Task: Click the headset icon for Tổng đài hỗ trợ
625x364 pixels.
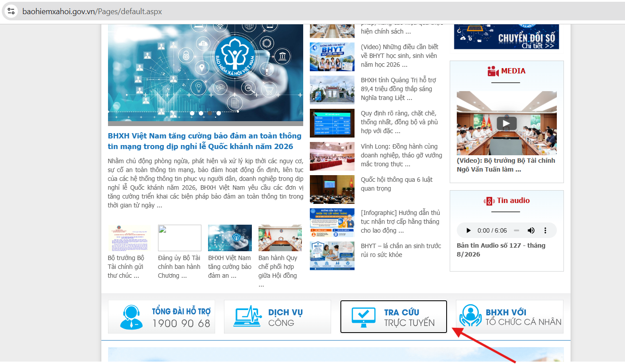Action: tap(131, 317)
